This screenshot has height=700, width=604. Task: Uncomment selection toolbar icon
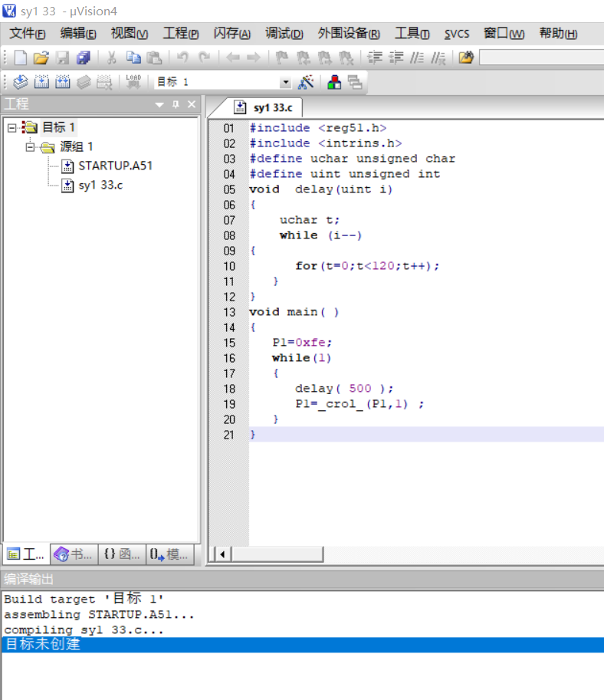point(438,58)
